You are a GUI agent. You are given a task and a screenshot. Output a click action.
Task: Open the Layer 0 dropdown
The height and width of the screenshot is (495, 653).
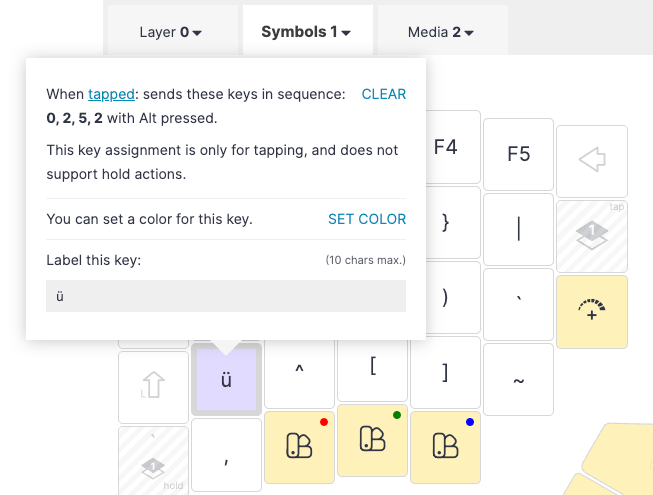pos(171,32)
